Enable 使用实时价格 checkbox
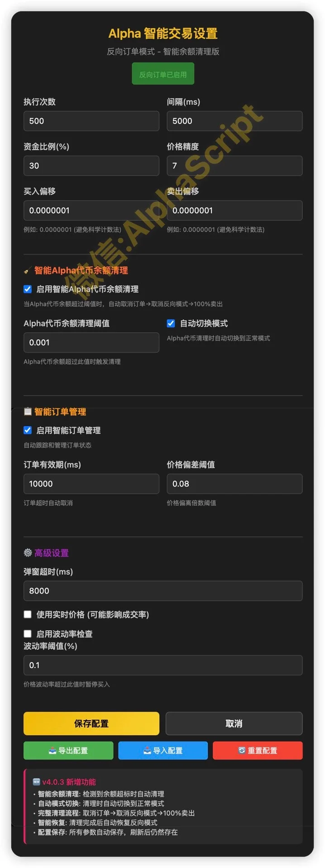Screen dimensions: 325x868 coord(28,614)
